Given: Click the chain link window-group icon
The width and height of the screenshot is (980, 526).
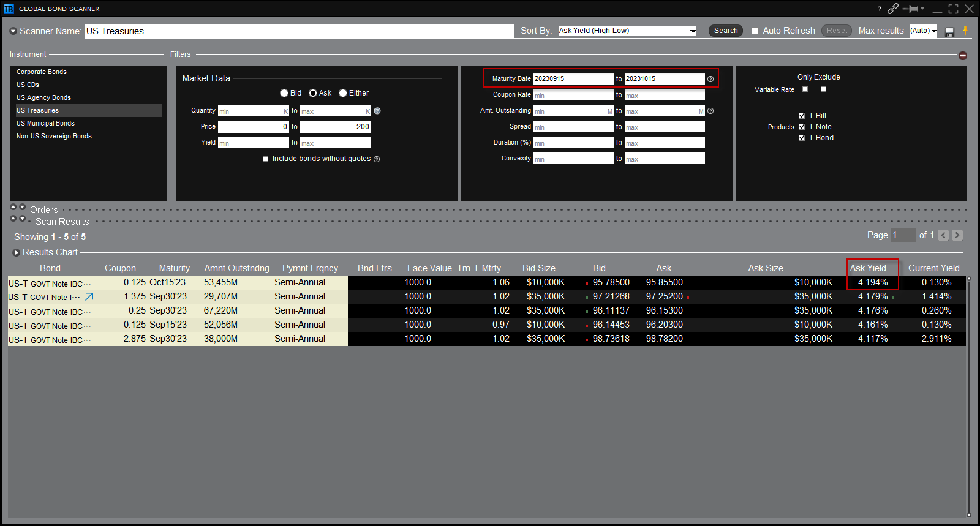Looking at the screenshot, I should pos(893,9).
